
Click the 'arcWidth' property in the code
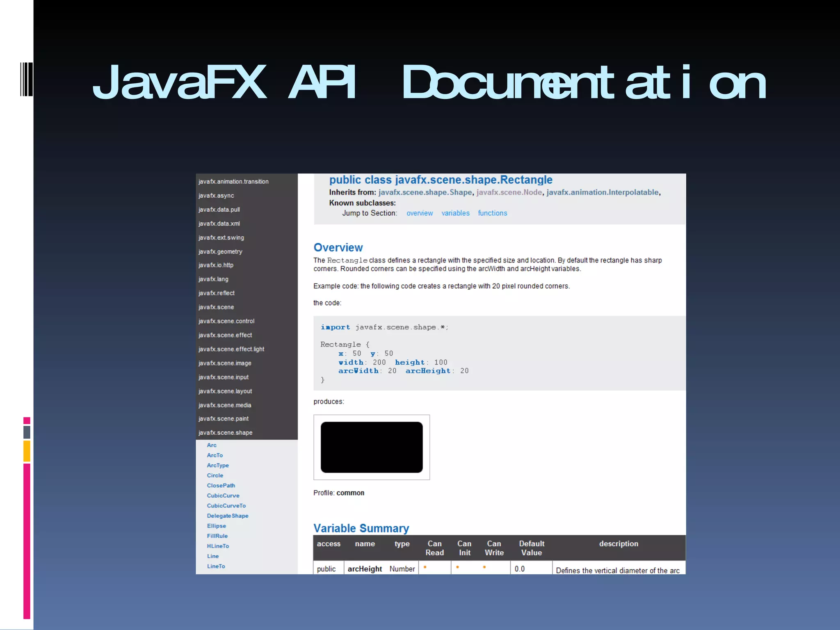point(358,371)
